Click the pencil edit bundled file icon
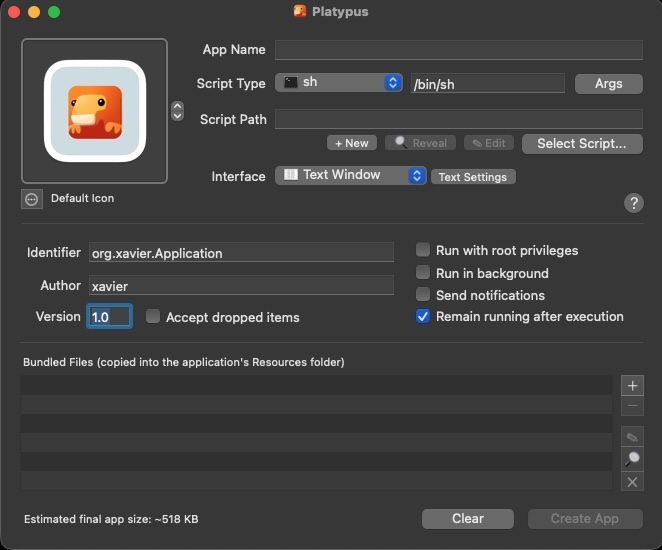This screenshot has width=662, height=550. (632, 437)
